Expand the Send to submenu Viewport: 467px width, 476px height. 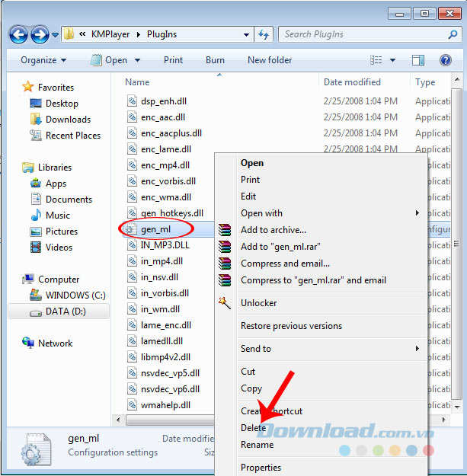pyautogui.click(x=321, y=349)
